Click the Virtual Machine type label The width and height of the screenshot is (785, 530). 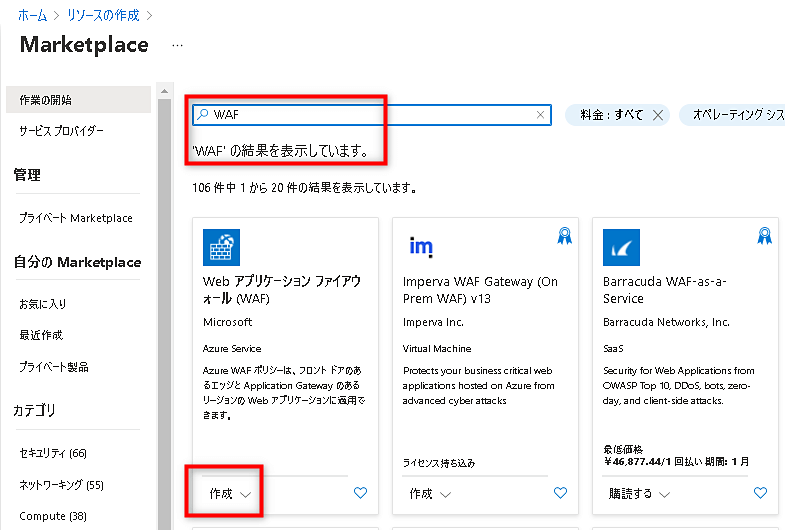tap(437, 348)
